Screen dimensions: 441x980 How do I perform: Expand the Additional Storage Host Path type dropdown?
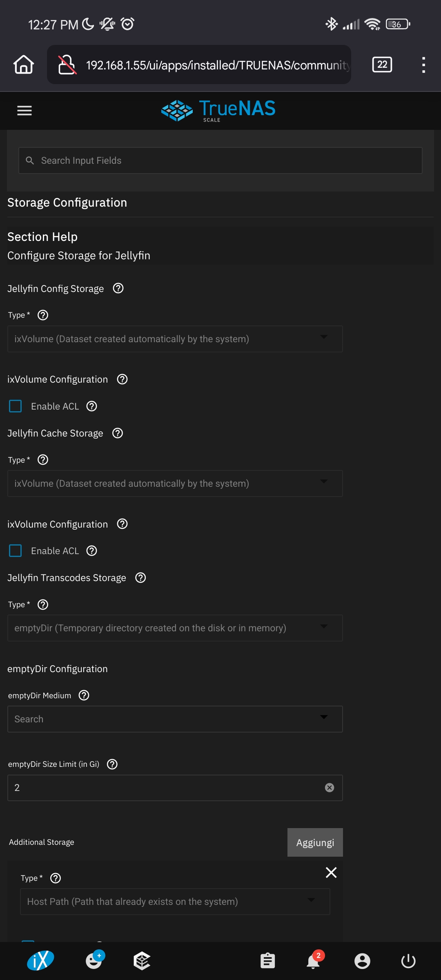click(175, 902)
